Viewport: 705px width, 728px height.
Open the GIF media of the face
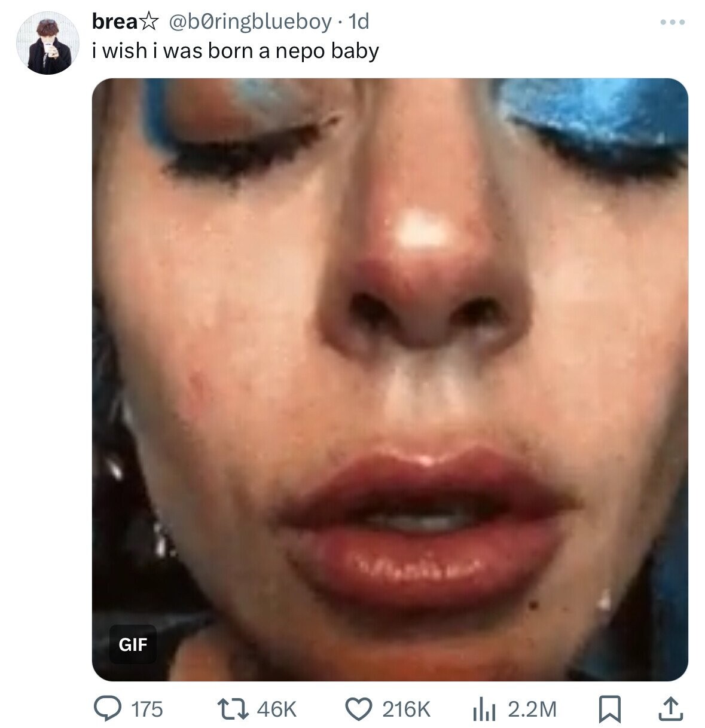click(389, 299)
